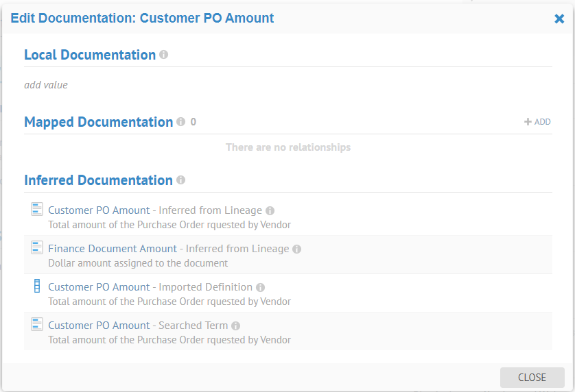
Task: Click info icon on Finance Document Amount row
Action: point(296,249)
